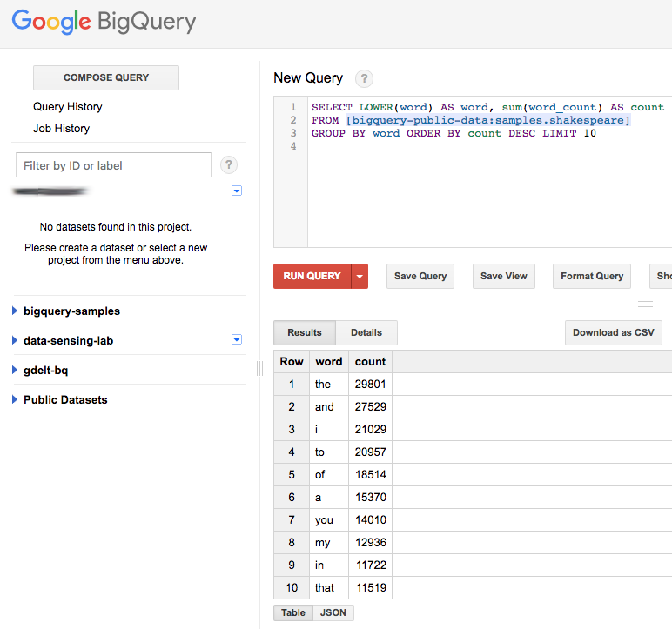This screenshot has width=672, height=629.
Task: Switch to the Details tab
Action: point(366,332)
